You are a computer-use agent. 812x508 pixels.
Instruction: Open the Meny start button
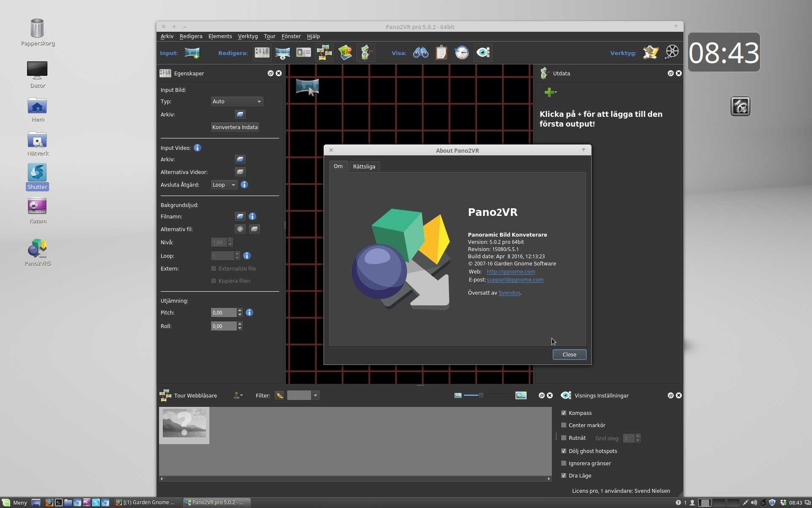click(14, 502)
